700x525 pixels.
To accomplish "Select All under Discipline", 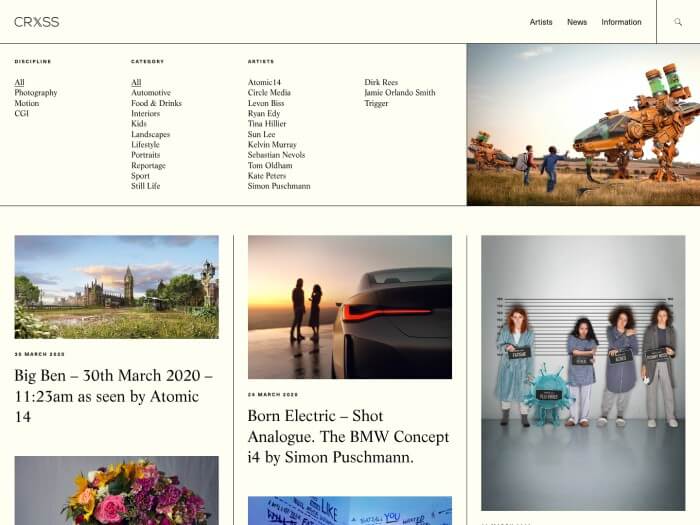I will pyautogui.click(x=19, y=82).
